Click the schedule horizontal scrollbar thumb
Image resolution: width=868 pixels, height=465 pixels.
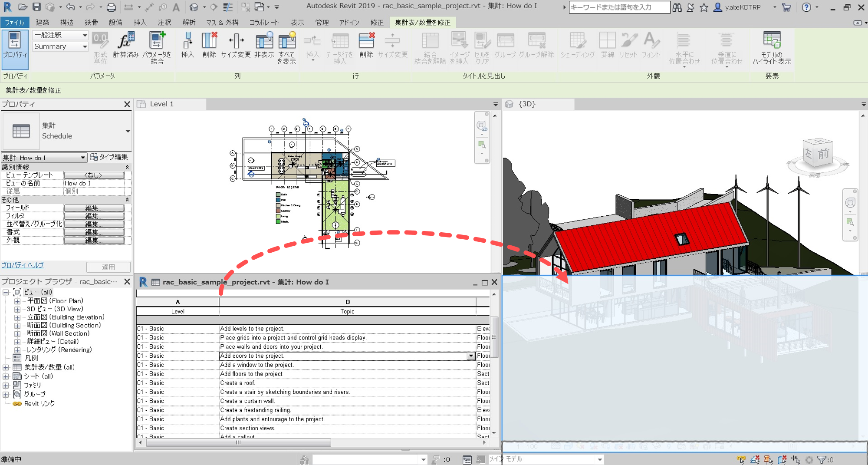click(238, 442)
